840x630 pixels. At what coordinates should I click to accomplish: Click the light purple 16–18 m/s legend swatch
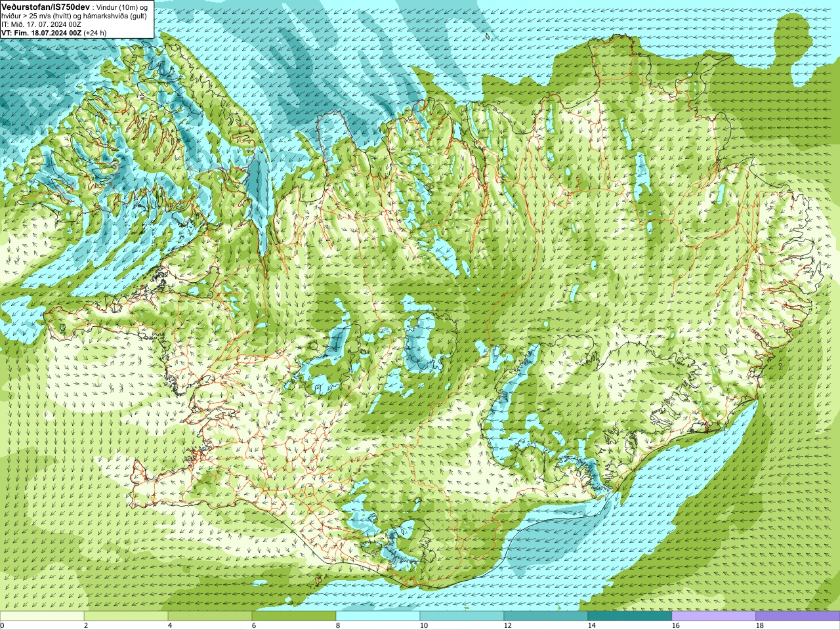pyautogui.click(x=714, y=616)
